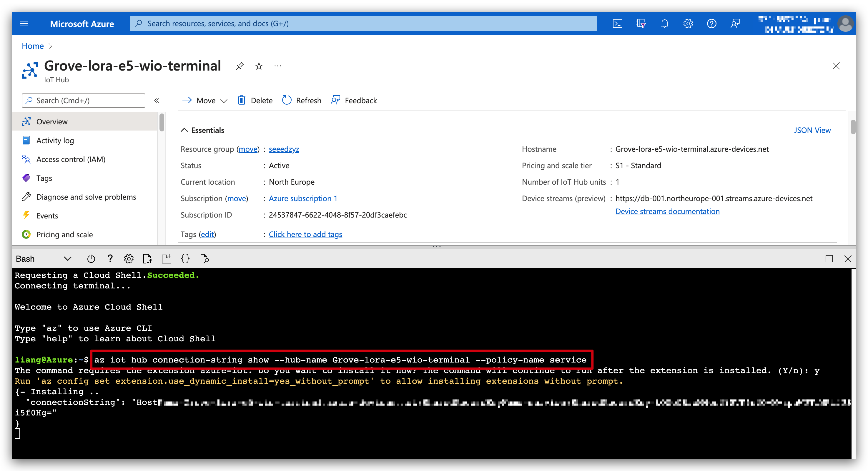Open JSON View
Viewport: 868px width, 471px height.
(x=812, y=130)
